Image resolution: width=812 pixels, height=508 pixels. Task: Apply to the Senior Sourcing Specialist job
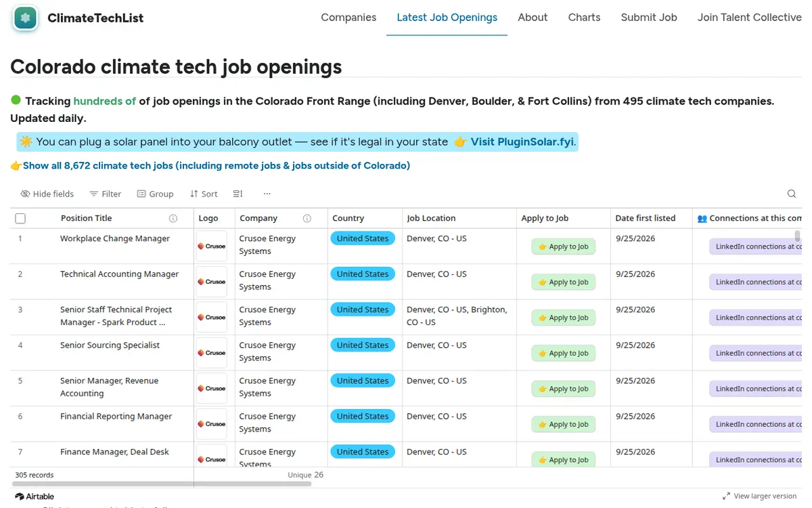click(563, 353)
